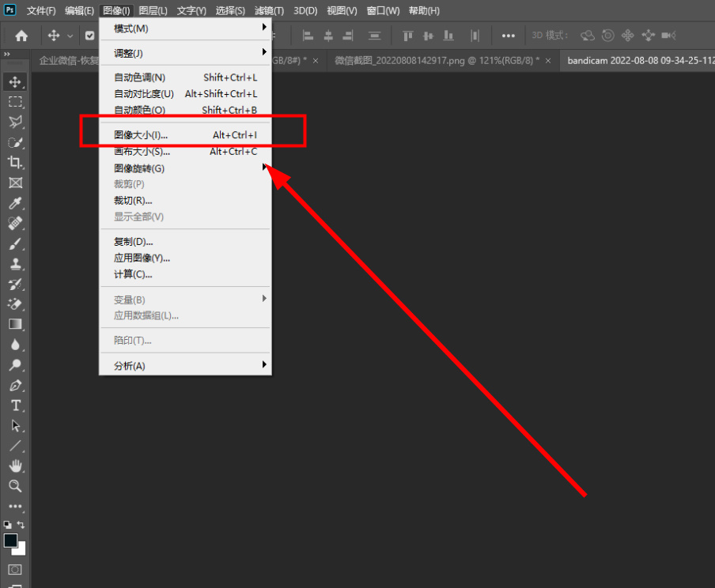Close the 微信截图_20220808142917.png tab
715x588 pixels.
[x=548, y=61]
